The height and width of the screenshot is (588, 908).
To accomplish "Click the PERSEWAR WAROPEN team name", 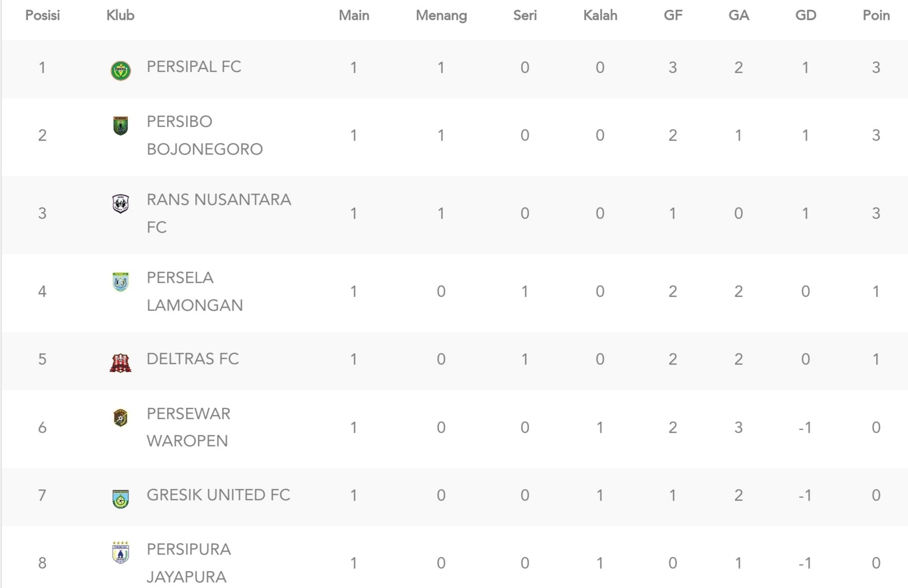I will click(189, 427).
